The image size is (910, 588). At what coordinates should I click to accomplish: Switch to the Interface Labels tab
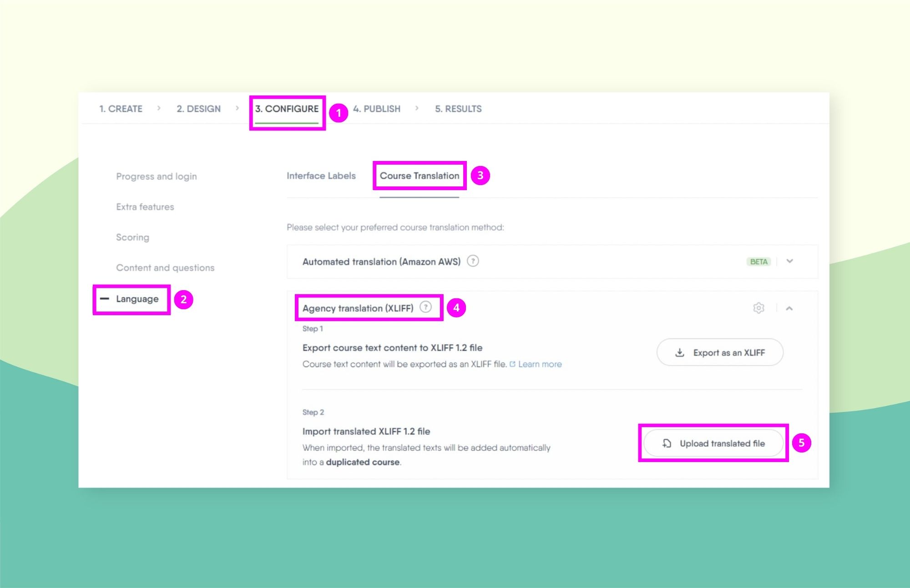(x=320, y=176)
